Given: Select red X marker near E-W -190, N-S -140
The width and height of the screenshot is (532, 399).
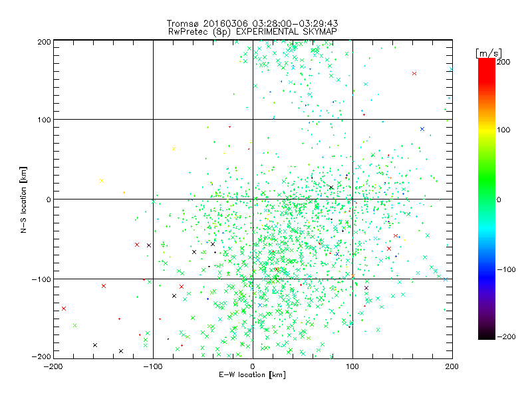Looking at the screenshot, I should coord(64,309).
